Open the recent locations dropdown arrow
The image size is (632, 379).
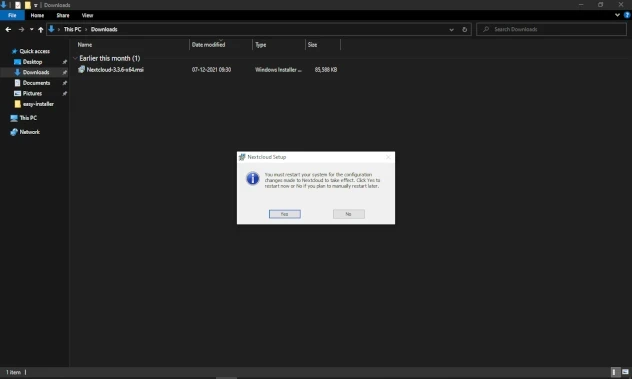point(31,29)
